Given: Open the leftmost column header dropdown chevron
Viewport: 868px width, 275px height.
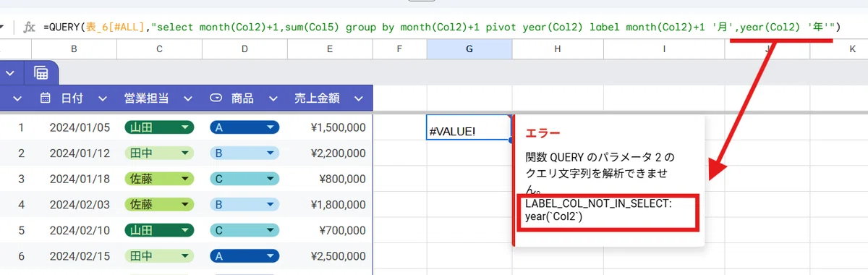Looking at the screenshot, I should 17,98.
